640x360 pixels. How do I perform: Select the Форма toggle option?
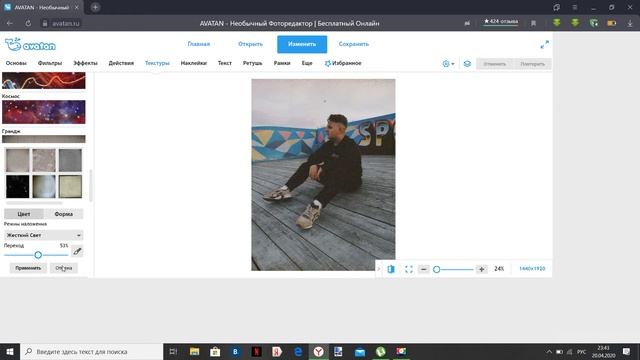(x=64, y=214)
